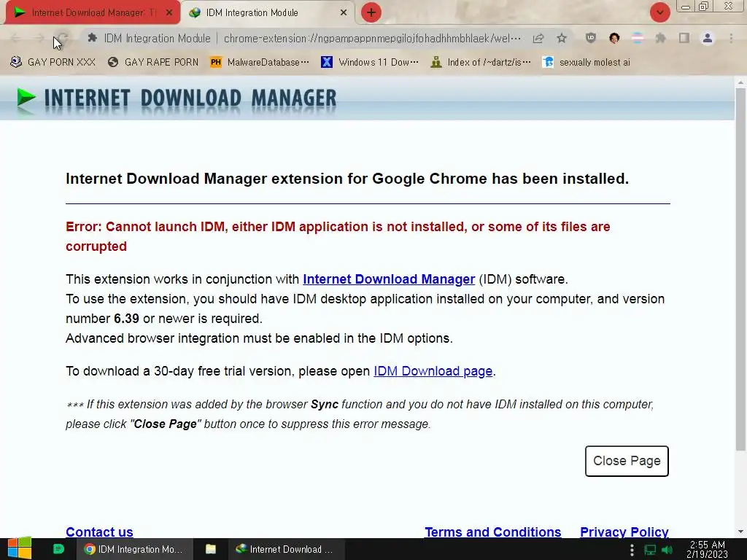
Task: Switch to Internet Download taskbar window
Action: tap(286, 549)
